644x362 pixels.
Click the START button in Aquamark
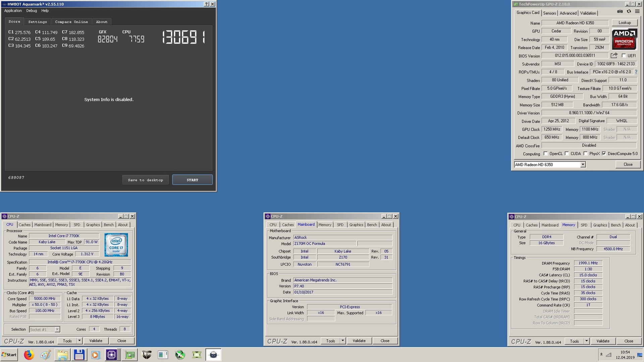point(193,180)
